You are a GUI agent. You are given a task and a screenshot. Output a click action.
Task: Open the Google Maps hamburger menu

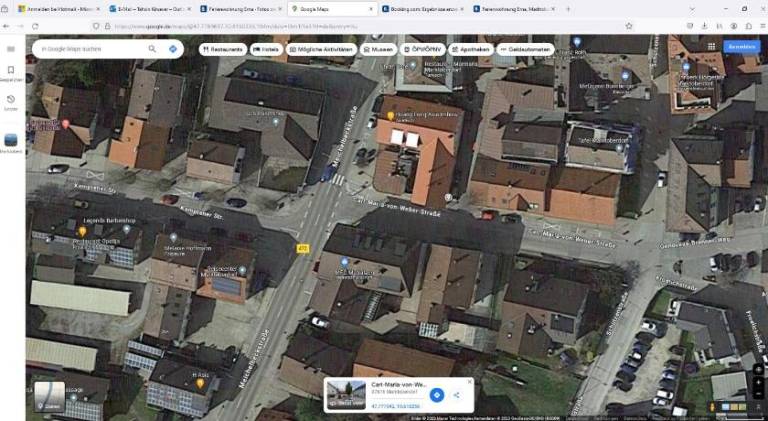tap(11, 49)
